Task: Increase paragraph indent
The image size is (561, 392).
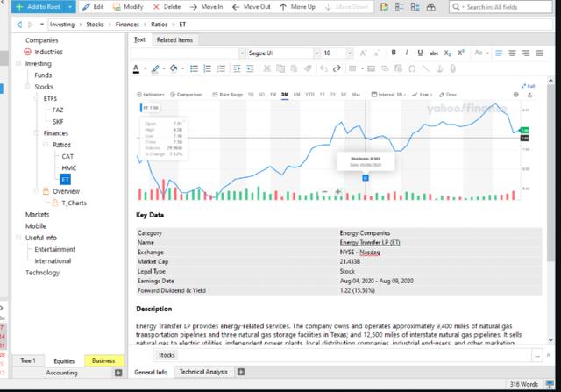Action: click(250, 68)
